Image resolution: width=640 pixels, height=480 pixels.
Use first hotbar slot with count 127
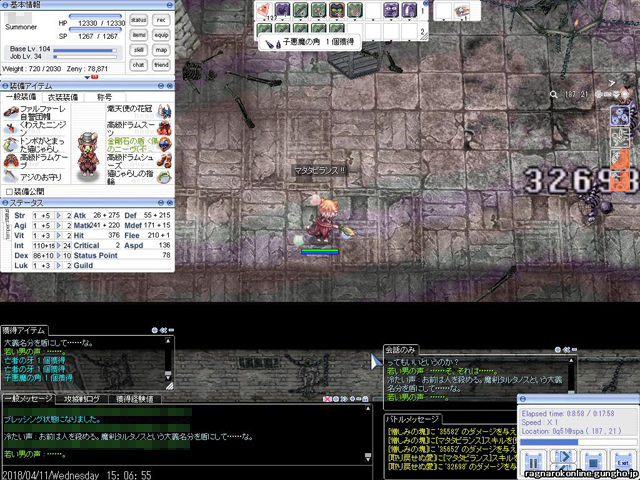(264, 10)
